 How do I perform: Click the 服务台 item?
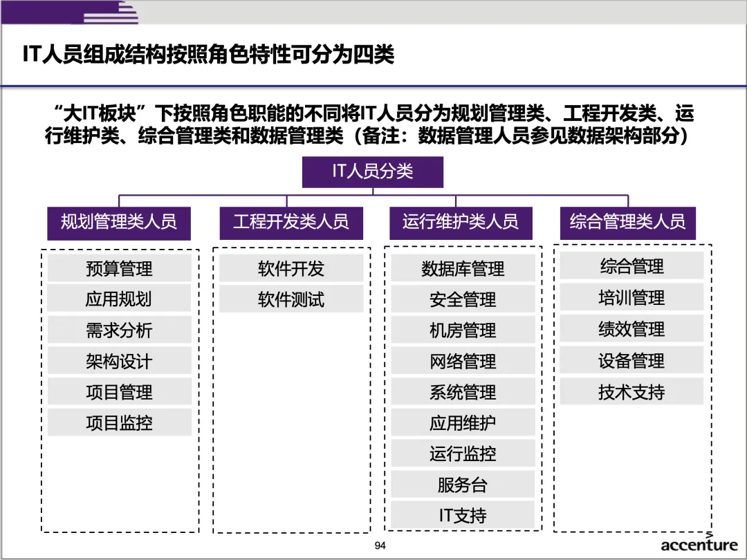click(463, 484)
